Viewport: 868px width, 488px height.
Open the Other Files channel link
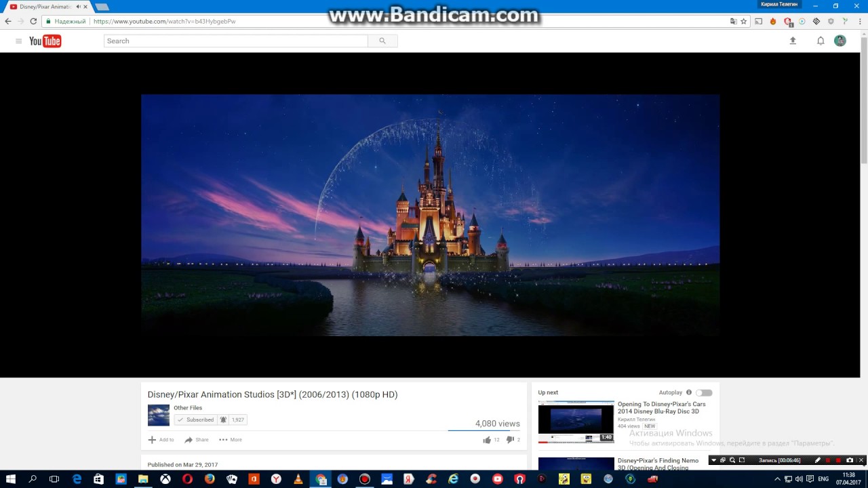point(188,408)
